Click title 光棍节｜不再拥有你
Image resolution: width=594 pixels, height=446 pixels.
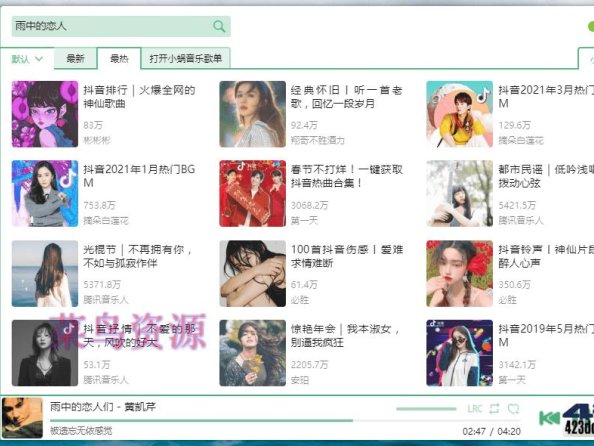(x=138, y=256)
